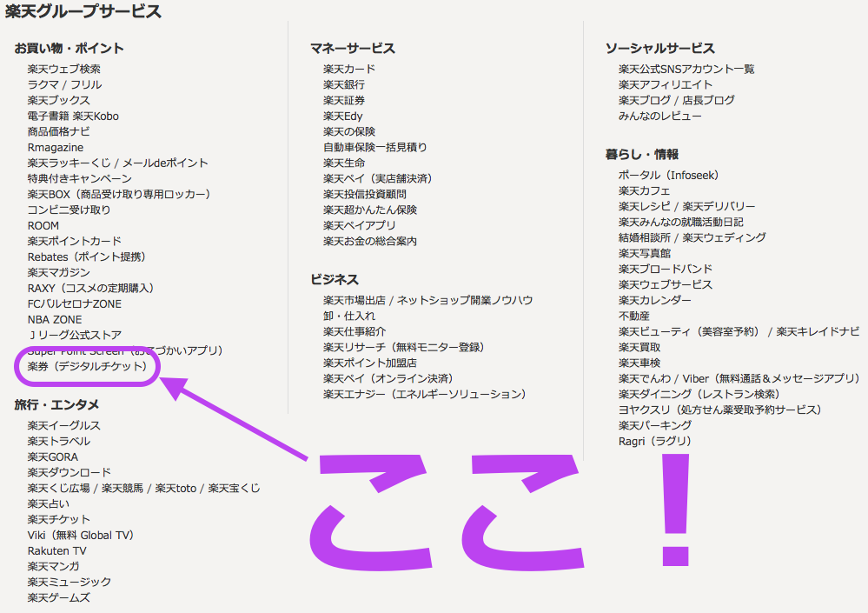Click Ragri（ラグリ）link
868x613 pixels.
coord(655,442)
